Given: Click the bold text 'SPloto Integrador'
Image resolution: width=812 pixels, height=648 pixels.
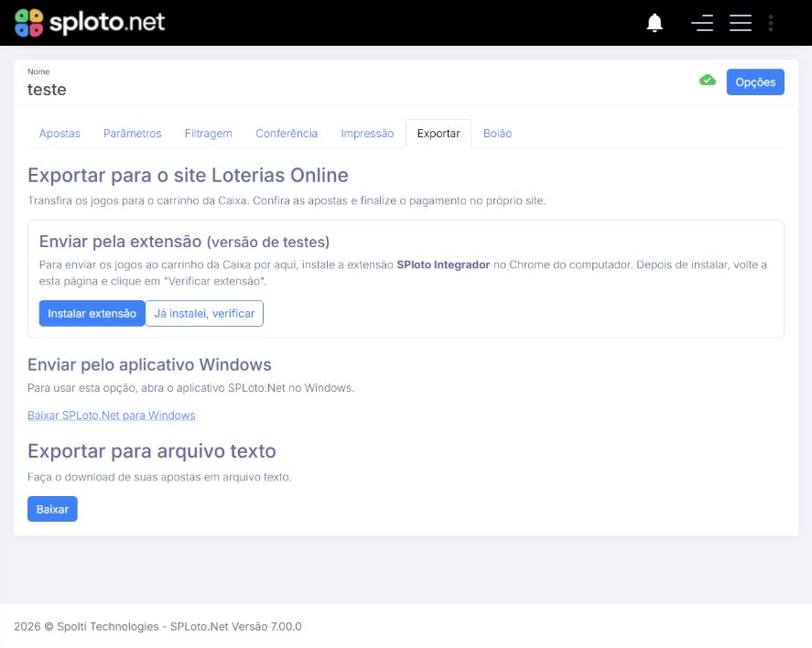Looking at the screenshot, I should coord(443,265).
